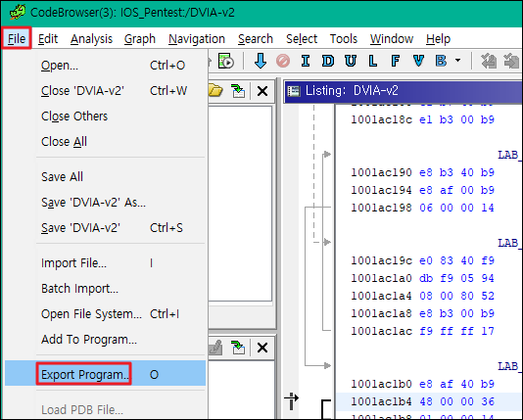
Task: Click address 1001ac1ac in listing
Action: click(x=381, y=331)
